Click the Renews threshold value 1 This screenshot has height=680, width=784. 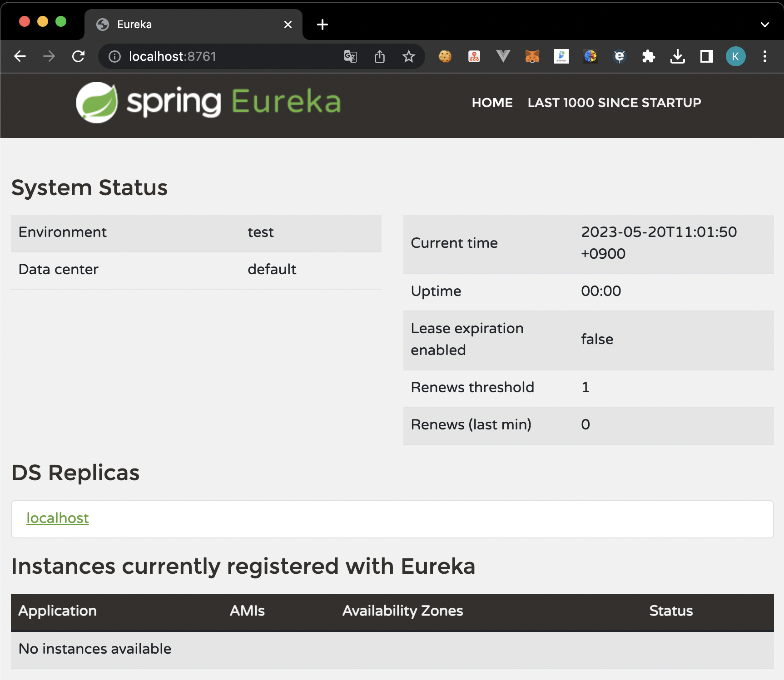[586, 387]
